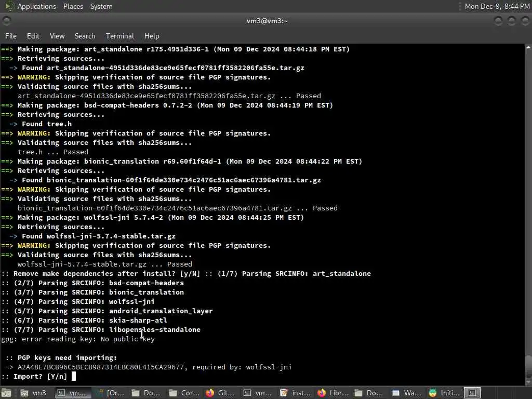The height and width of the screenshot is (399, 532).
Task: Select the active vm... terminal taskbar entry
Action: [73, 393]
